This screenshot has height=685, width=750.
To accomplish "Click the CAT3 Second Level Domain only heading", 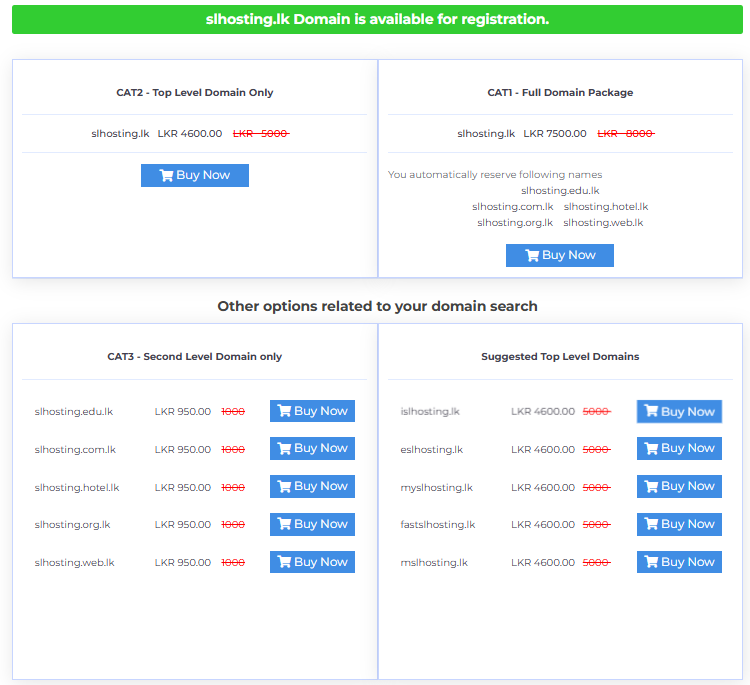I will pyautogui.click(x=195, y=356).
